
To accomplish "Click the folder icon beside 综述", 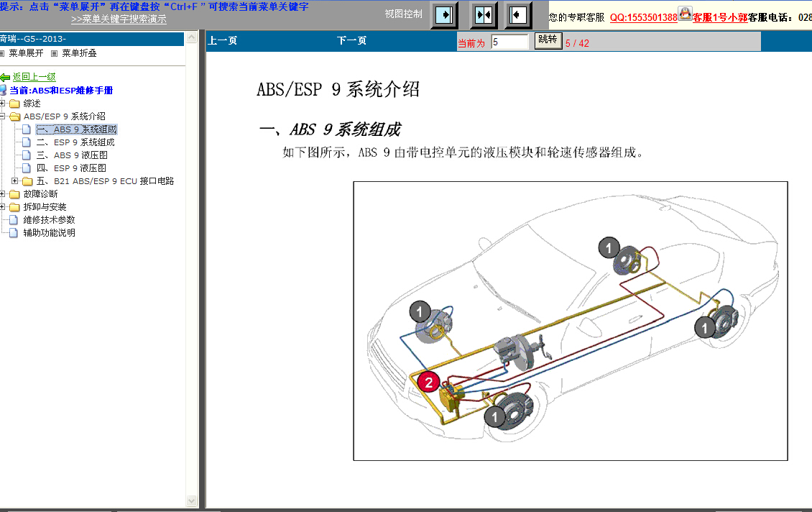I will 14,104.
